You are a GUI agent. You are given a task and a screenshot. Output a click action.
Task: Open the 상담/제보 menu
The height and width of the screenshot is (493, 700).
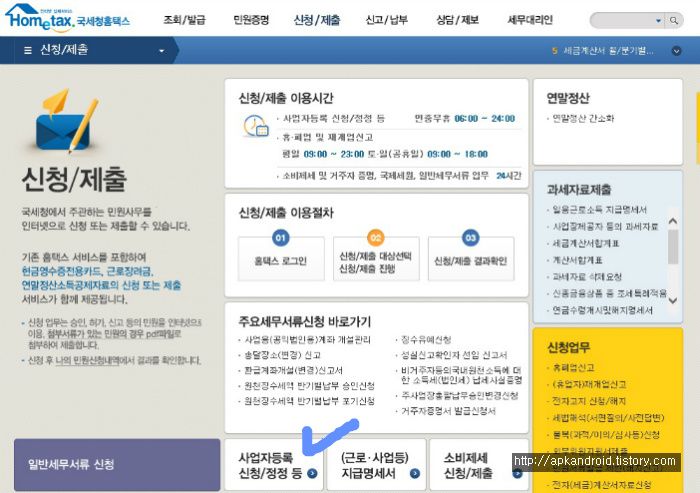[457, 20]
